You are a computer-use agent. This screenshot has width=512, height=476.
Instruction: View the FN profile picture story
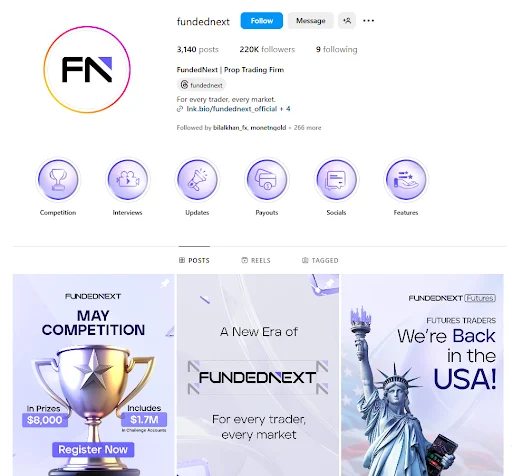click(x=87, y=70)
